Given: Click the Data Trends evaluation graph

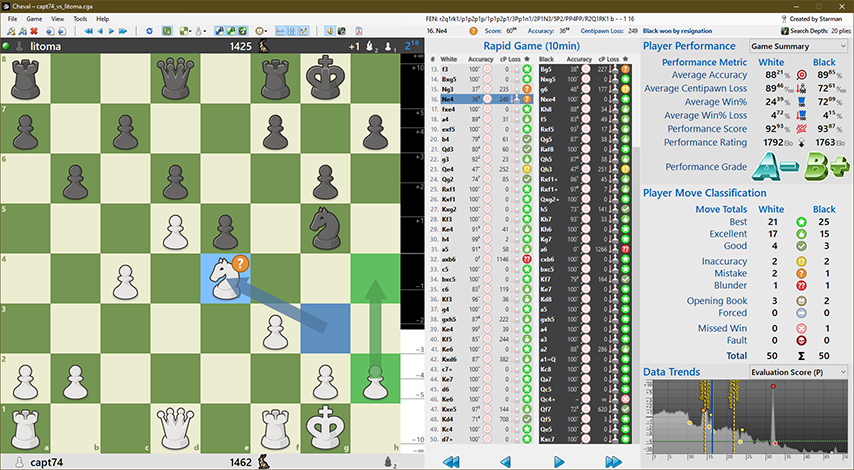Looking at the screenshot, I should 747,420.
